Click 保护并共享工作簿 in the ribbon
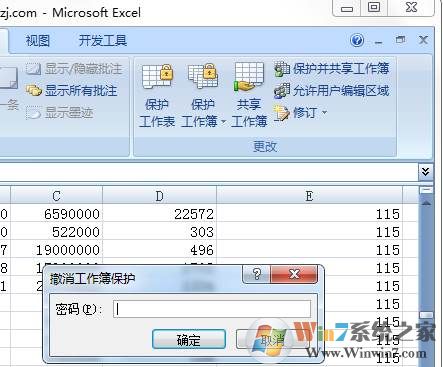 [x=332, y=69]
